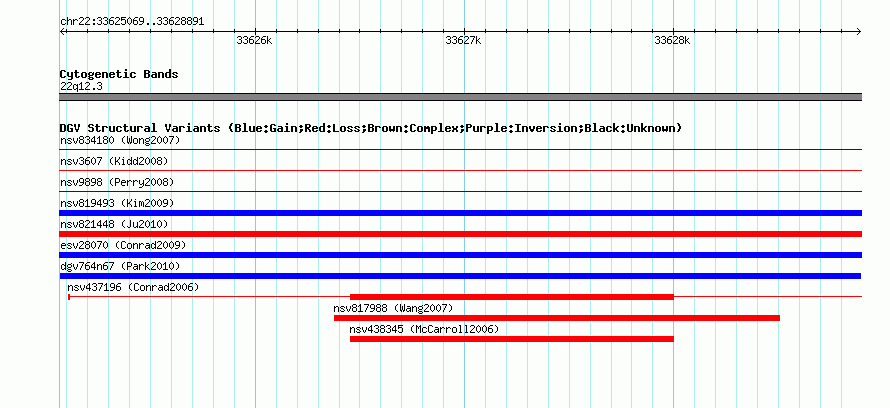The width and height of the screenshot is (890, 408).
Task: Click the nsv817988 (Wang2007) label
Action: coord(393,308)
